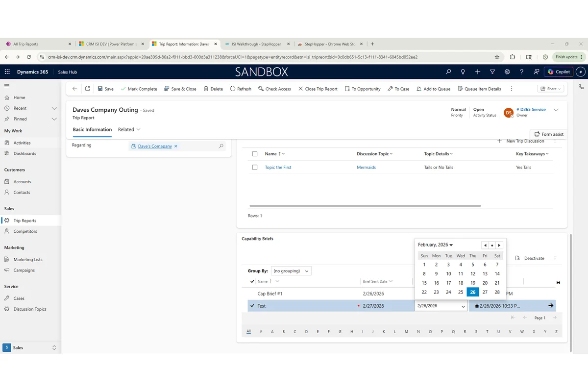Open the February 2026 month selector
This screenshot has width=588, height=392.
coord(435,245)
